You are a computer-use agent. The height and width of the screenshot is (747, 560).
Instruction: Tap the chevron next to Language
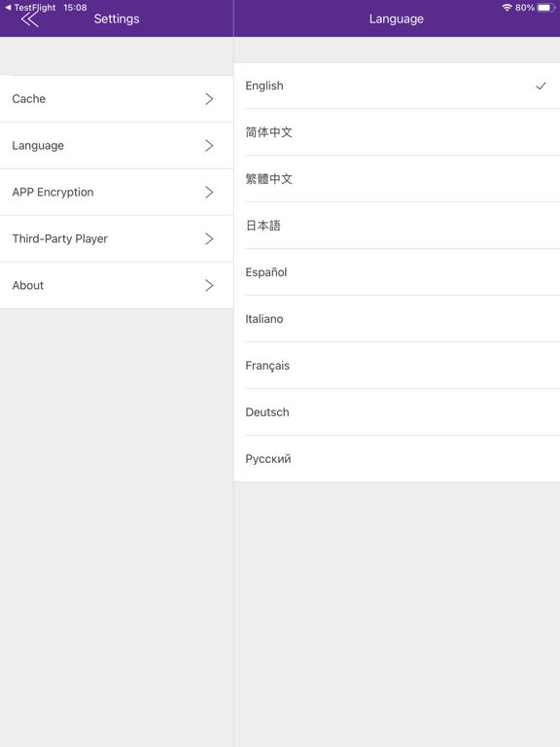pos(209,145)
